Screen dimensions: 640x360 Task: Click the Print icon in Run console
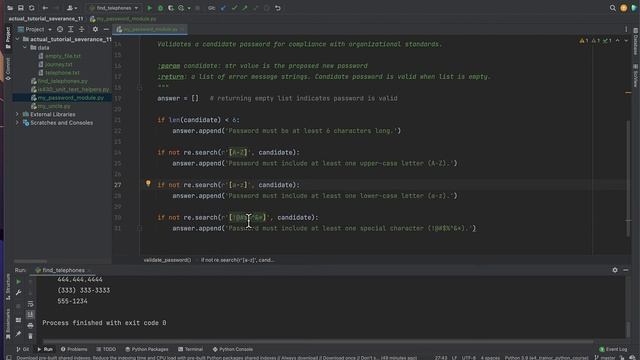[x=30, y=325]
